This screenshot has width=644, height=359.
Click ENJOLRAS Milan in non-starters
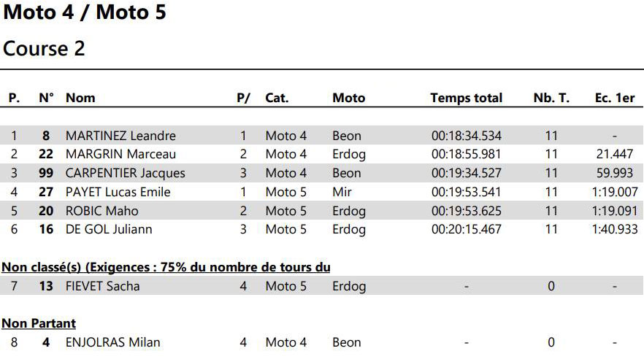pos(112,342)
